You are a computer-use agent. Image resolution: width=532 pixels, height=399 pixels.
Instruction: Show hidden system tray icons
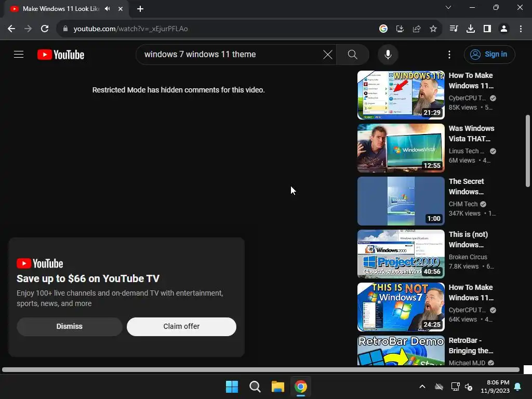coord(422,387)
